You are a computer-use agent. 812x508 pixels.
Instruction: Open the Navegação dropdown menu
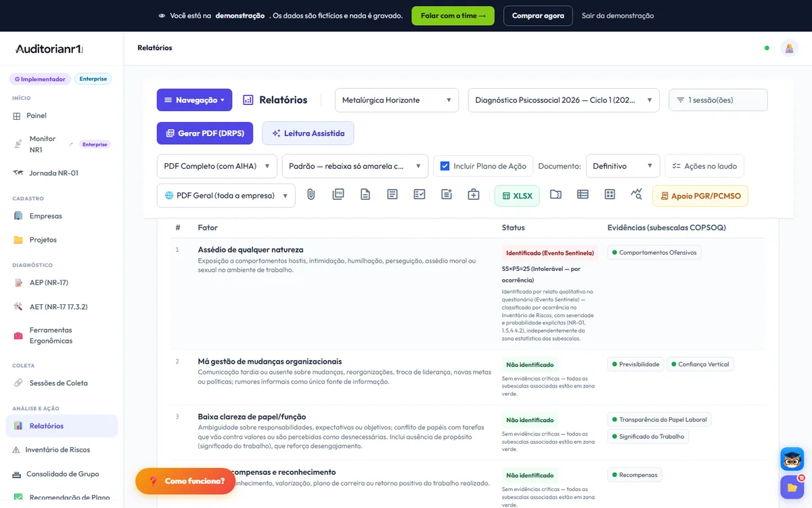click(194, 100)
